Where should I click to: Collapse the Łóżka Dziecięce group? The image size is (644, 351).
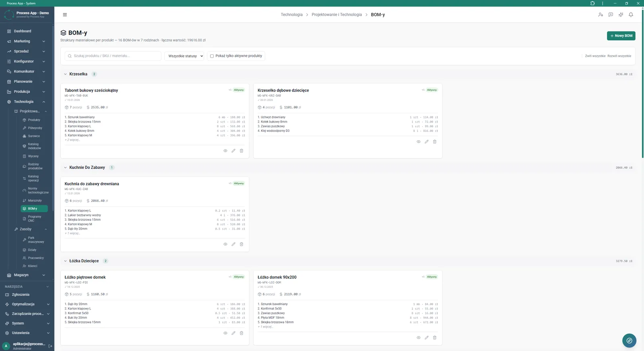click(65, 261)
